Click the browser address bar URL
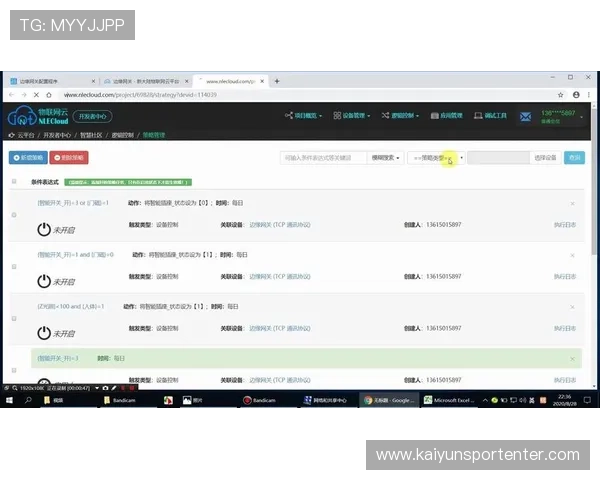600x480 pixels. (140, 95)
